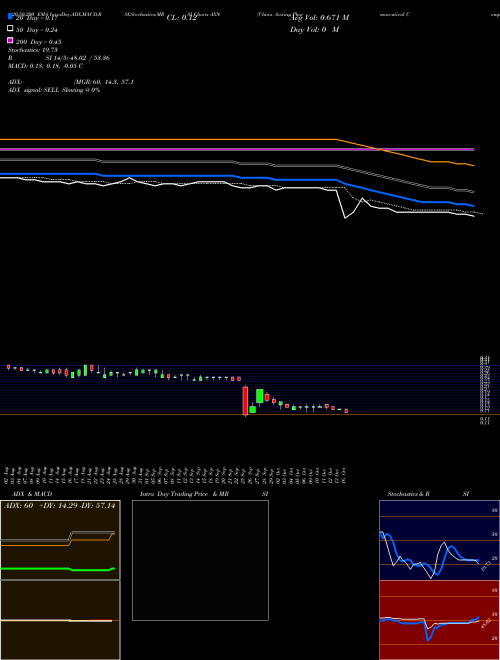
Task: Click the blue-background stochastics chart panel
Action: (x=439, y=540)
